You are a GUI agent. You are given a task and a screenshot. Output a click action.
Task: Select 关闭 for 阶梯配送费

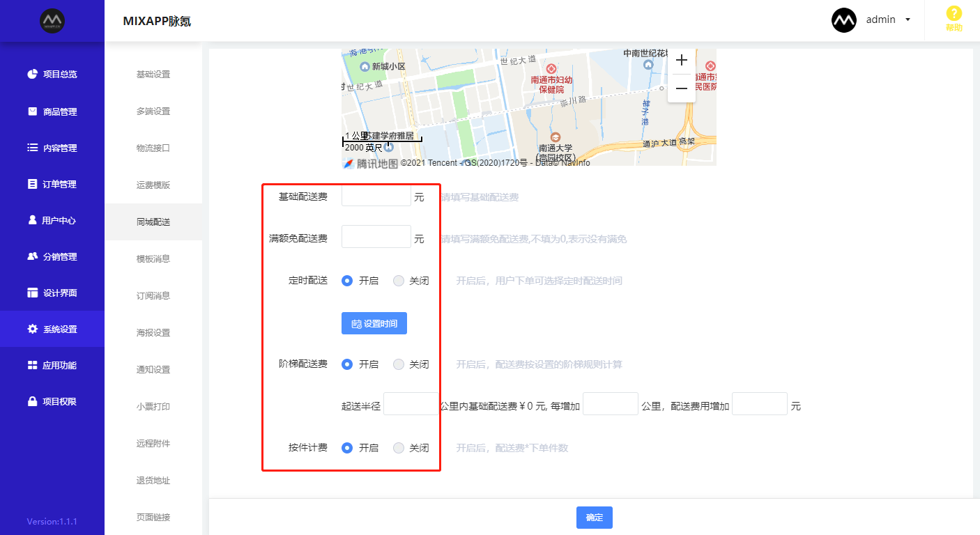coord(399,364)
